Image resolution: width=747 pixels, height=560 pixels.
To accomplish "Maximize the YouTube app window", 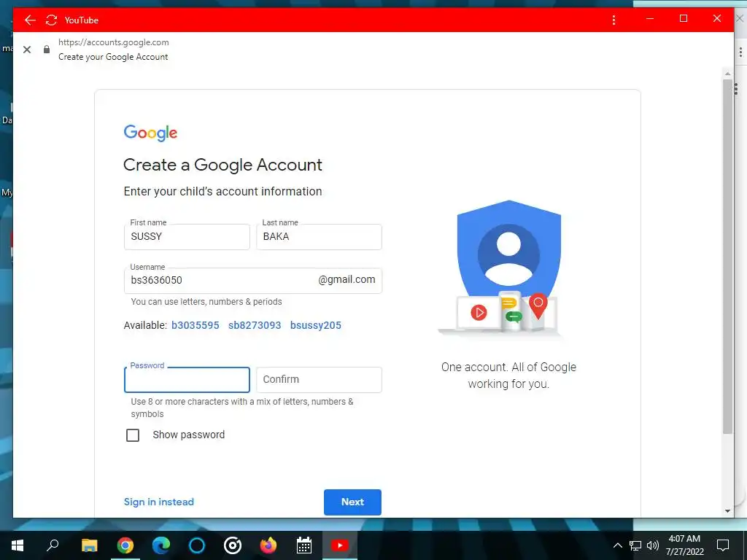I will (x=683, y=19).
